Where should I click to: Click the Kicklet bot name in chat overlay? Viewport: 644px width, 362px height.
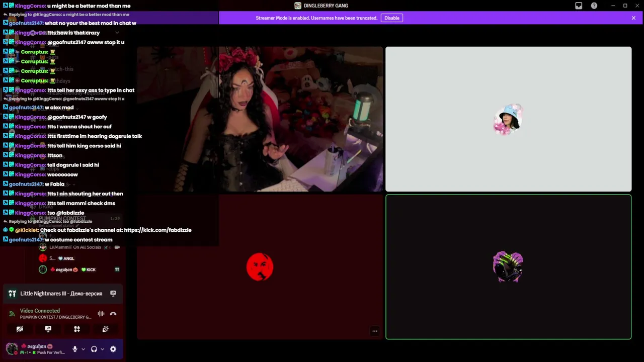(26, 230)
